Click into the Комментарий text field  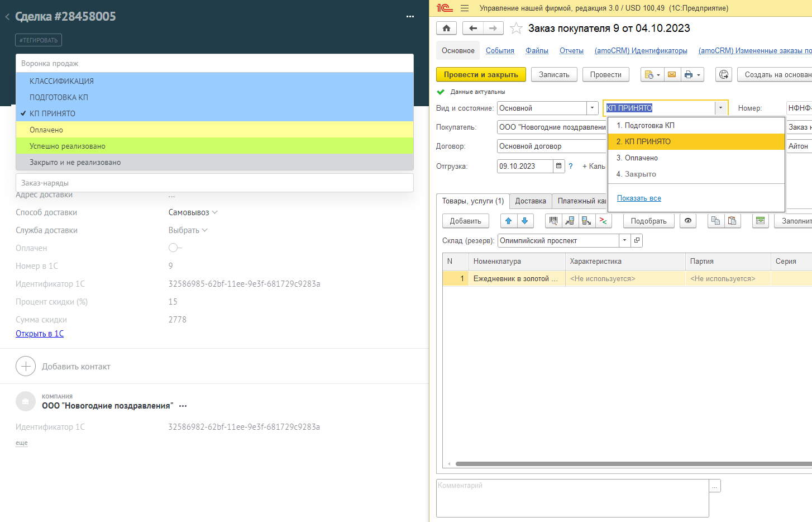click(572, 498)
